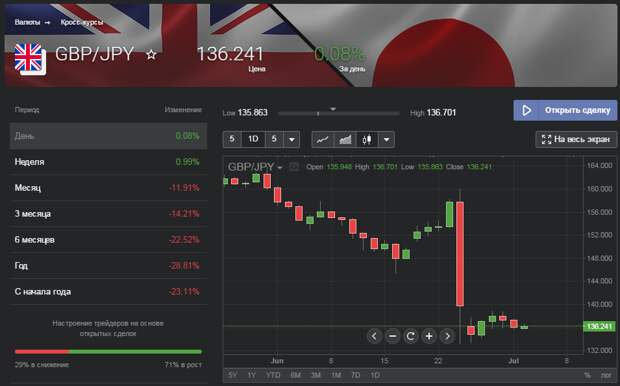620x386 pixels.
Task: Click the Low-High price range slider
Action: [339, 113]
